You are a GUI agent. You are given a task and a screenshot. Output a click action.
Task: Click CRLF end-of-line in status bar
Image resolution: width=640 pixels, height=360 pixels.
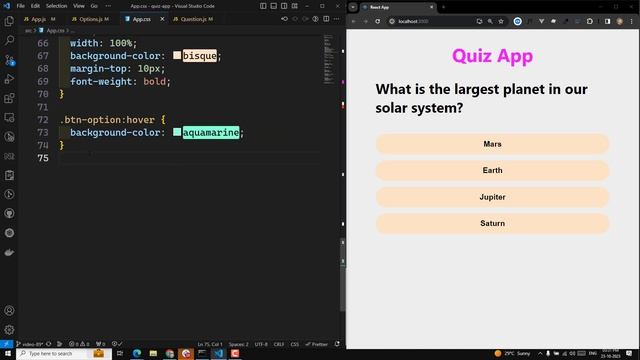click(279, 344)
